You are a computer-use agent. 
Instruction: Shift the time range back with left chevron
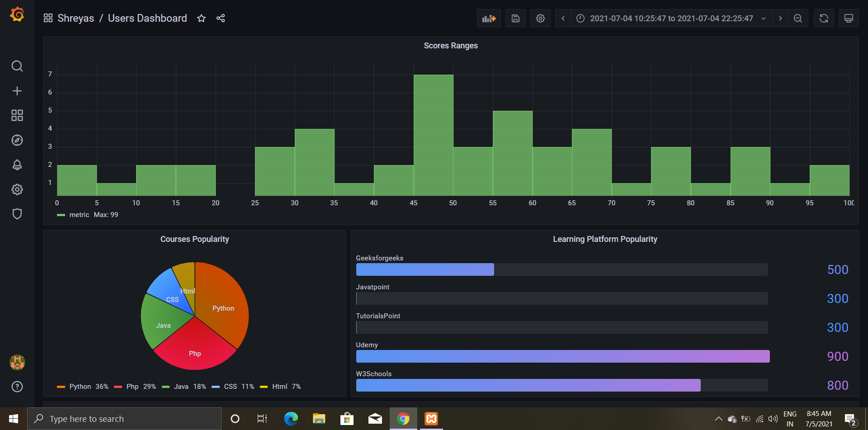tap(562, 18)
